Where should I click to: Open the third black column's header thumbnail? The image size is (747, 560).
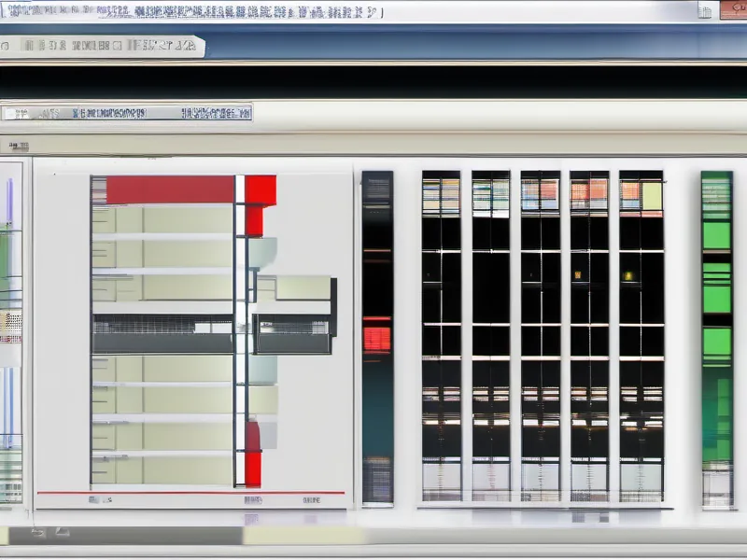540,195
